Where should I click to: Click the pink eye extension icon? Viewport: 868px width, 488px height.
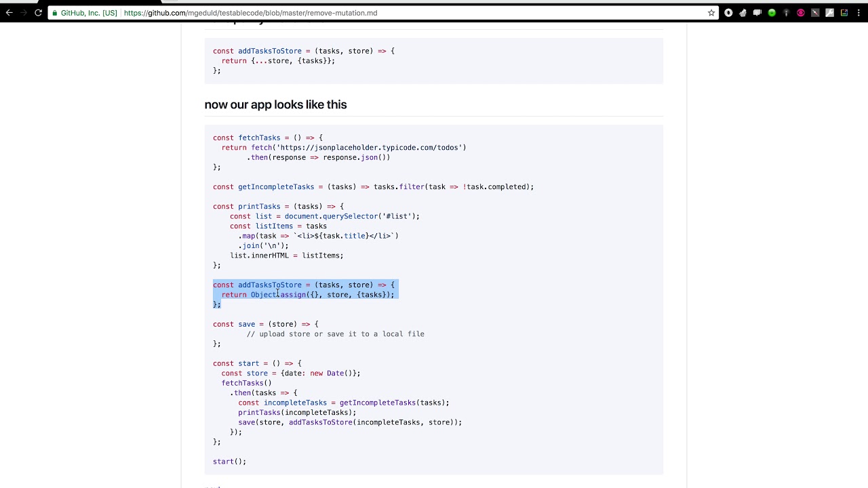pos(801,13)
